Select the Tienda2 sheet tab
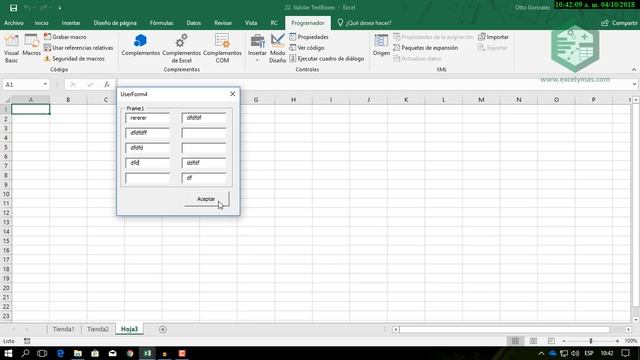Image resolution: width=640 pixels, height=360 pixels. point(98,329)
